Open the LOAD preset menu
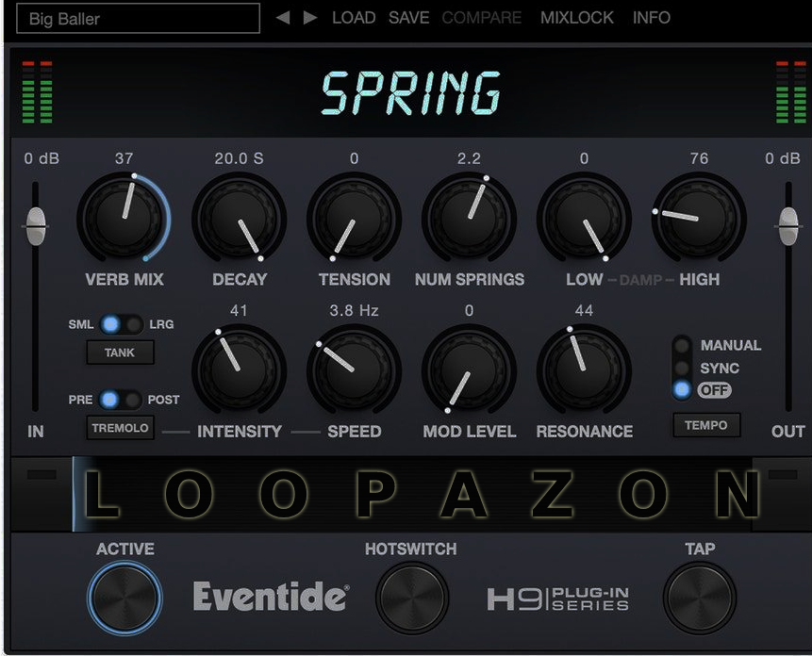The image size is (812, 656). (354, 18)
